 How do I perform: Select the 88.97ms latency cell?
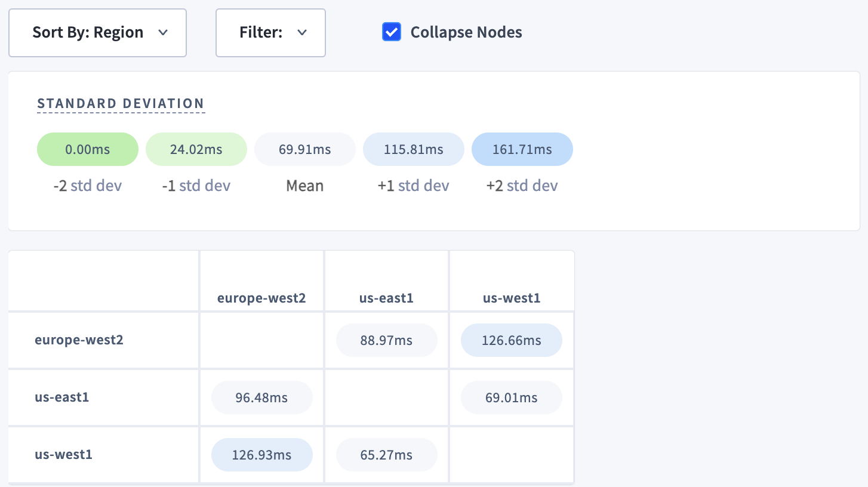386,340
